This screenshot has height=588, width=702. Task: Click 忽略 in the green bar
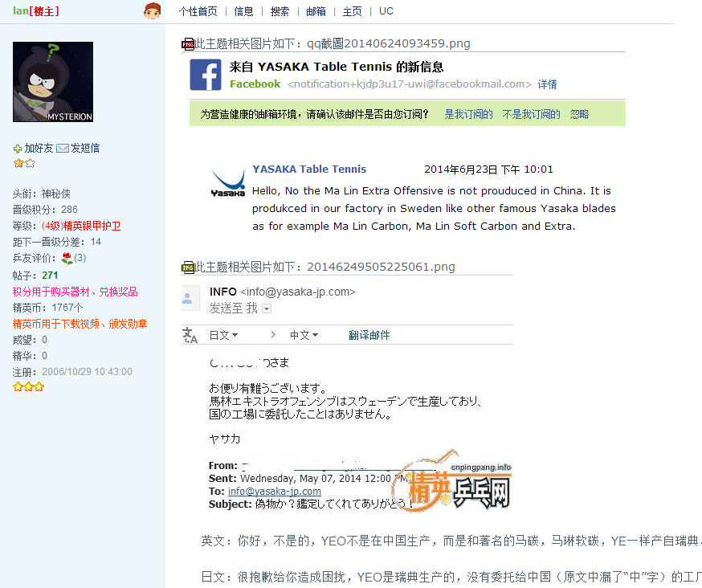coord(579,114)
